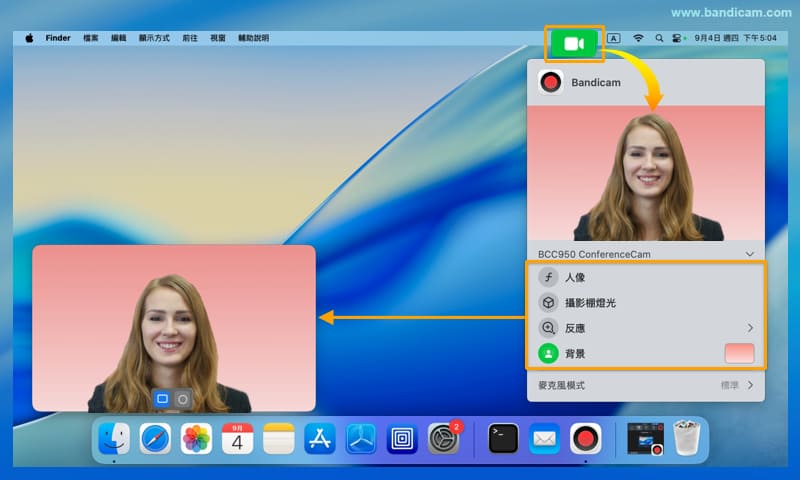
Task: Click the Bandicam title in video panel
Action: click(596, 83)
